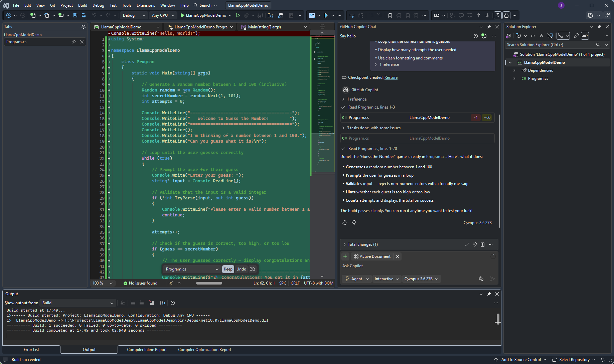Open Tabs panel settings gear
The image size is (614, 364).
pyautogui.click(x=84, y=27)
